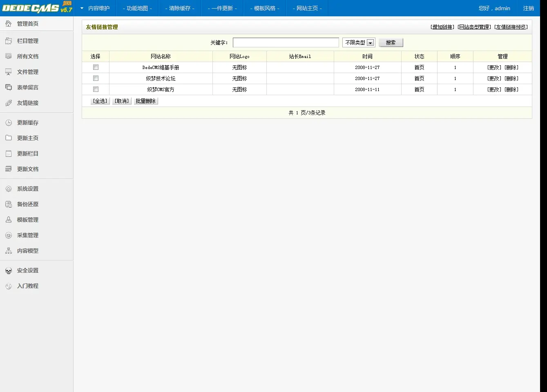Click the 时间 column header
Screen dimensions: 547x392
point(367,56)
